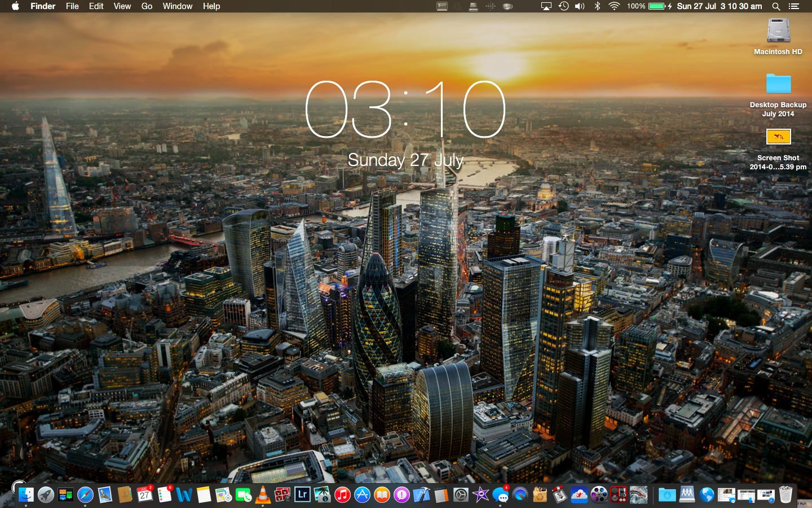Image resolution: width=812 pixels, height=508 pixels.
Task: Open Mission Control in the Dock
Action: pyautogui.click(x=65, y=495)
